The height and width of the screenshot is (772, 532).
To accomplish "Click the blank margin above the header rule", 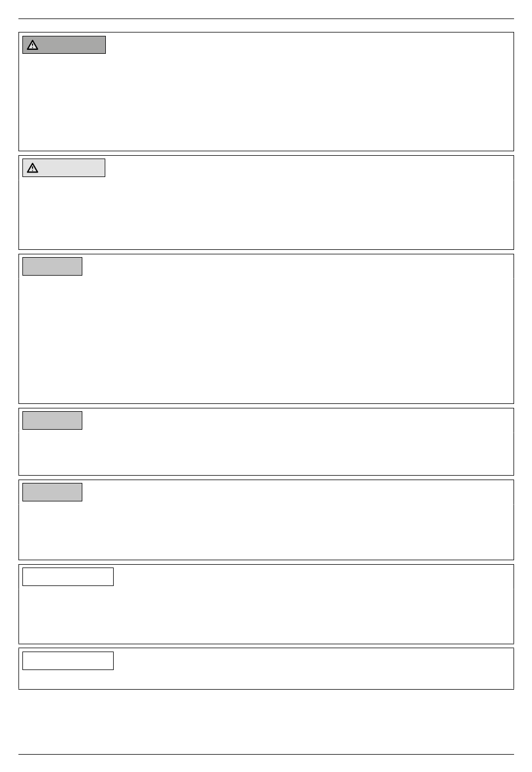I will click(x=266, y=9).
